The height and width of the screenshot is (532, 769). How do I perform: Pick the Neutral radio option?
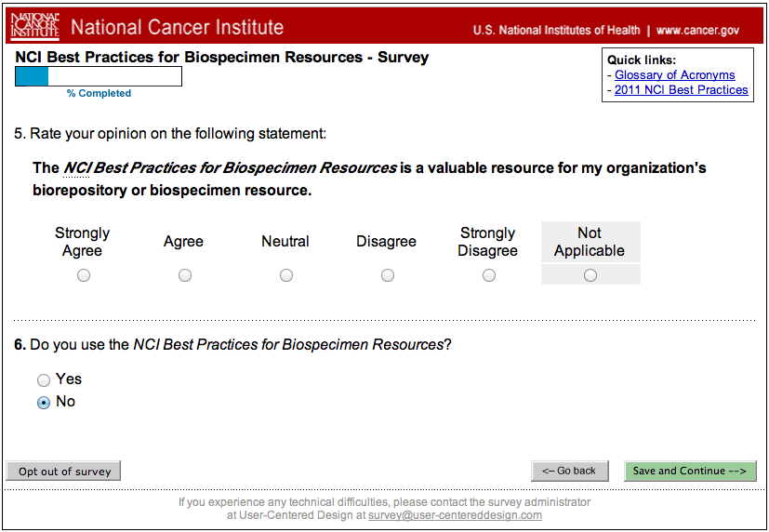(x=286, y=276)
